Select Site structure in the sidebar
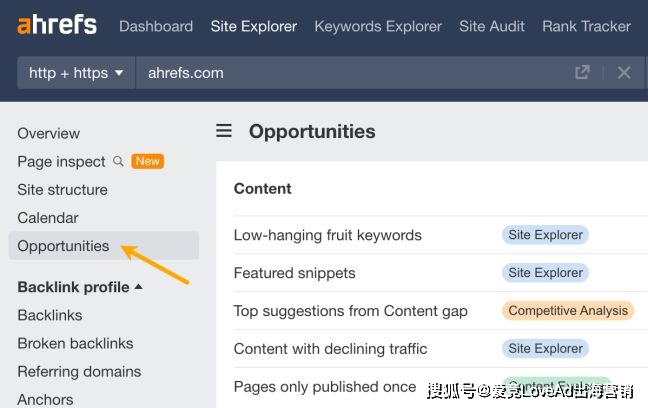The width and height of the screenshot is (648, 408). [62, 190]
